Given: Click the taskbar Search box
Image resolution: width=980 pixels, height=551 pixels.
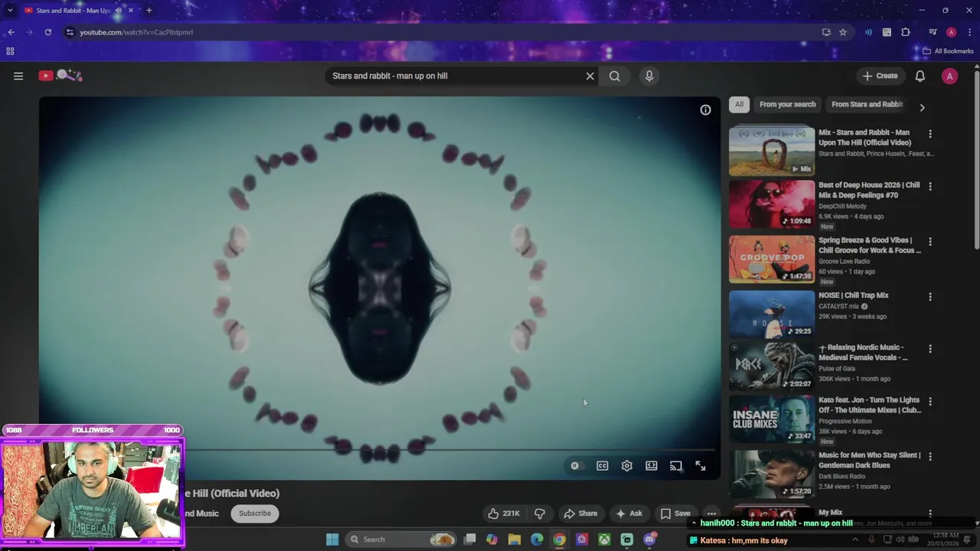Looking at the screenshot, I should point(402,540).
